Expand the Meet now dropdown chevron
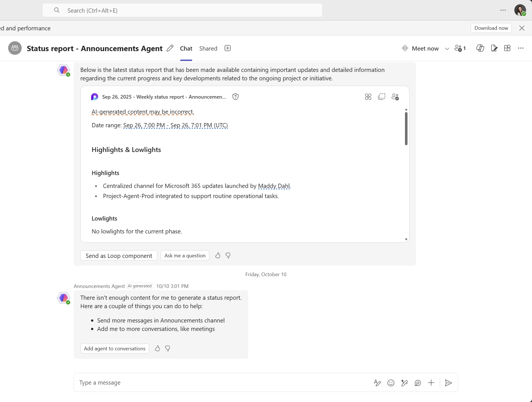Image resolution: width=532 pixels, height=402 pixels. 447,49
